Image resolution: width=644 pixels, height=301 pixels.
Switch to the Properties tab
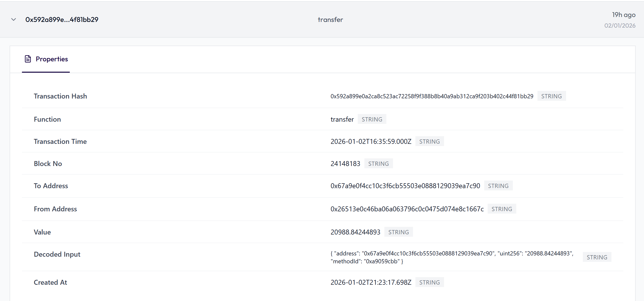coord(52,59)
